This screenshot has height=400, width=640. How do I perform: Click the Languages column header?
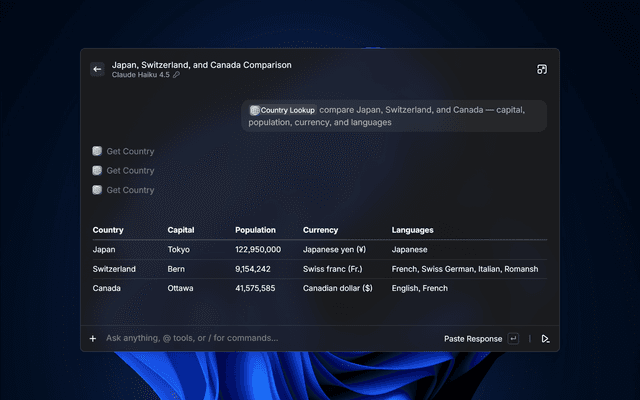[413, 230]
